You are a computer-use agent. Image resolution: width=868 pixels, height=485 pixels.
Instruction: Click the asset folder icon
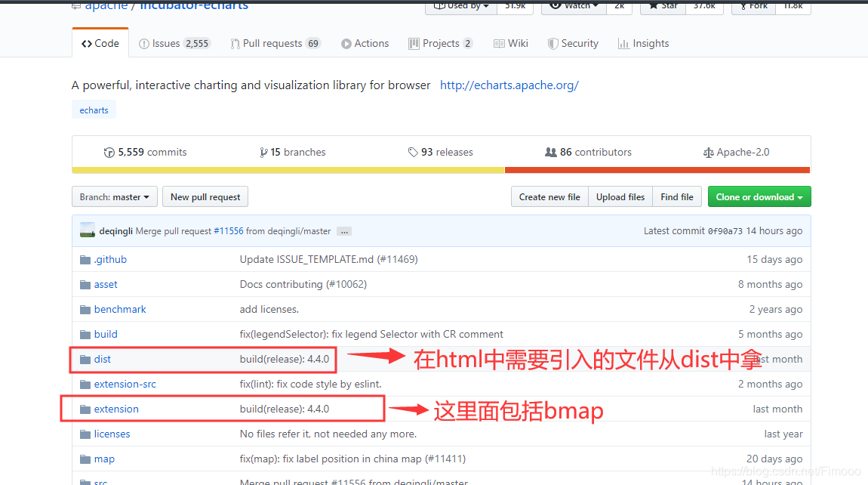pos(85,285)
